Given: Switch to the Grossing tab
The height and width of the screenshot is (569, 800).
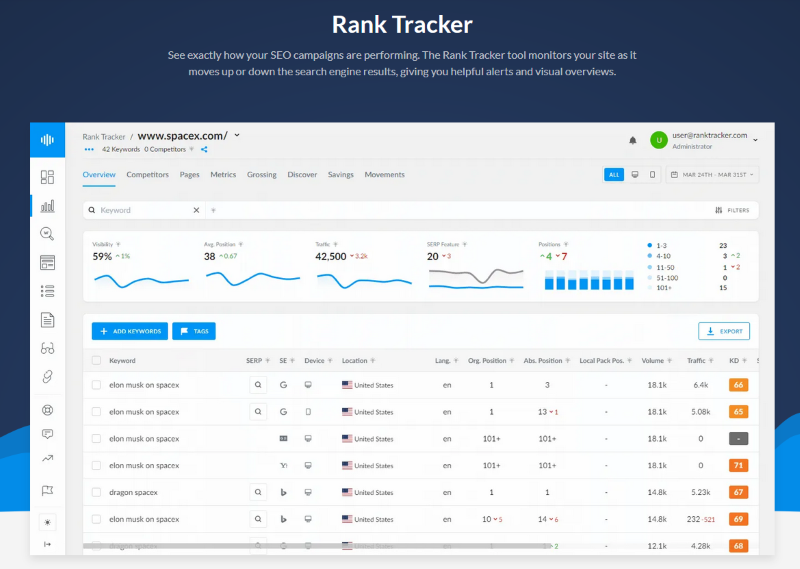Looking at the screenshot, I should point(262,175).
